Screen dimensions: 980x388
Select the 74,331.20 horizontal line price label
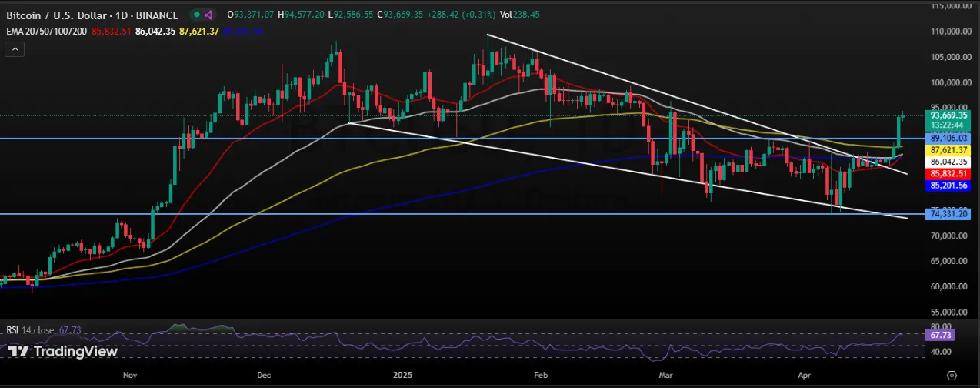950,214
